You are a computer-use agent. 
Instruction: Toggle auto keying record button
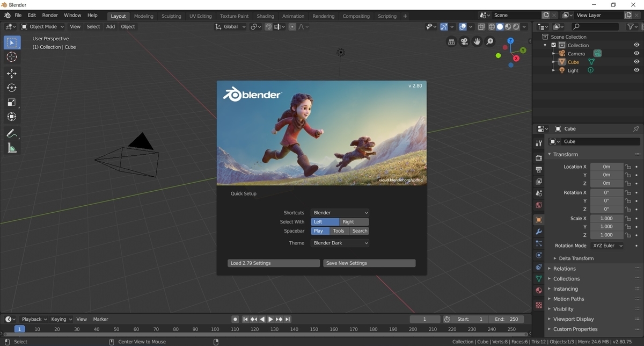coord(235,319)
